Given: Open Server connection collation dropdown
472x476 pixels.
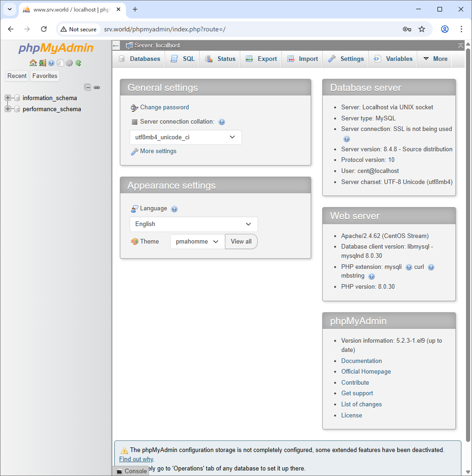Looking at the screenshot, I should click(x=186, y=137).
